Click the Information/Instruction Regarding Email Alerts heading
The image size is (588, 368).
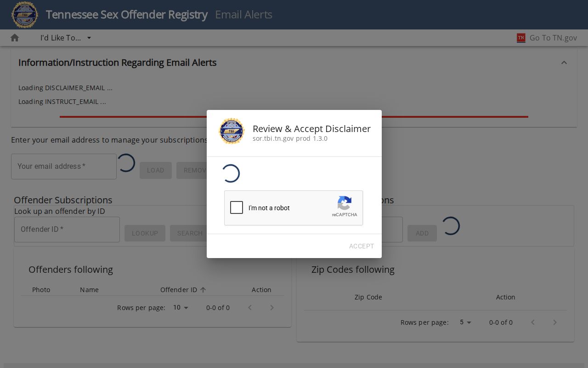tap(118, 63)
